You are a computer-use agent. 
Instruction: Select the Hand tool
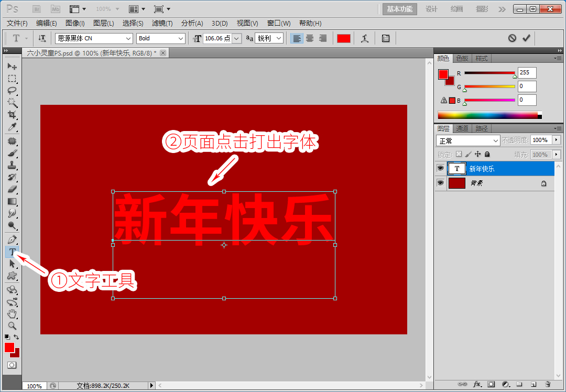tap(12, 314)
